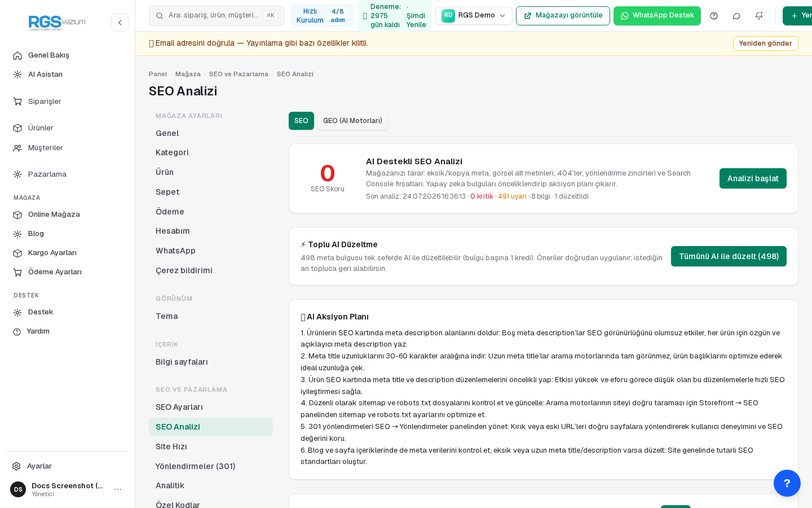Open Pazarlama in the sidebar
This screenshot has width=812, height=508.
(x=67, y=174)
